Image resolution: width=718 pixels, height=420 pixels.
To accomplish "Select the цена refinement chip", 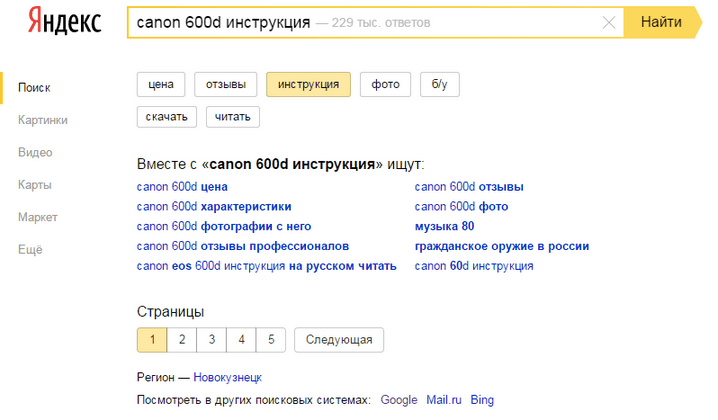I will 161,84.
